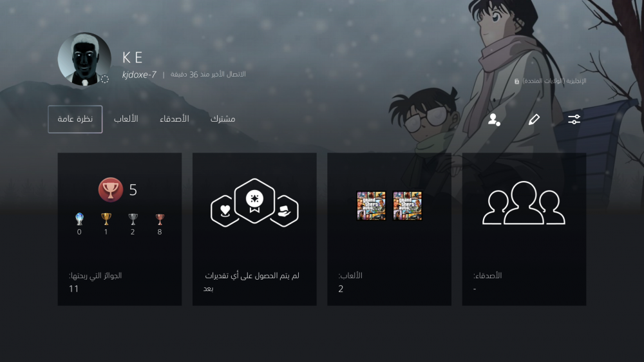Switch to the نظرة عامة tab
This screenshot has width=644, height=362.
click(x=75, y=119)
